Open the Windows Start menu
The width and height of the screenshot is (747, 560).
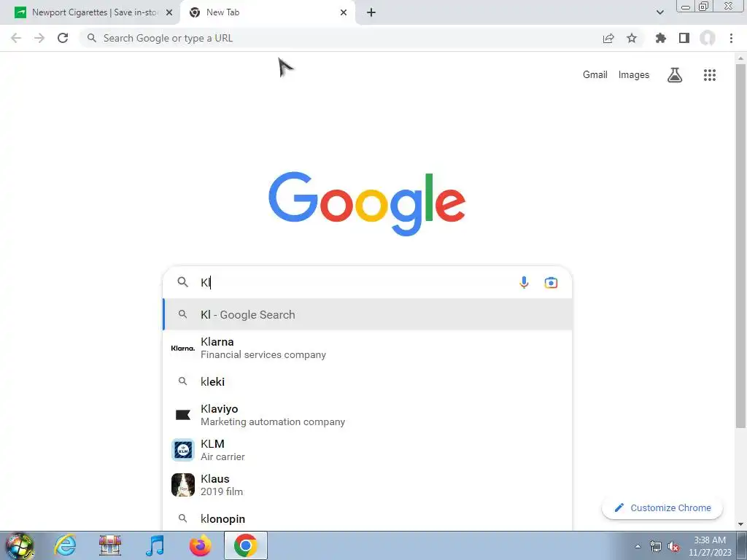point(19,545)
